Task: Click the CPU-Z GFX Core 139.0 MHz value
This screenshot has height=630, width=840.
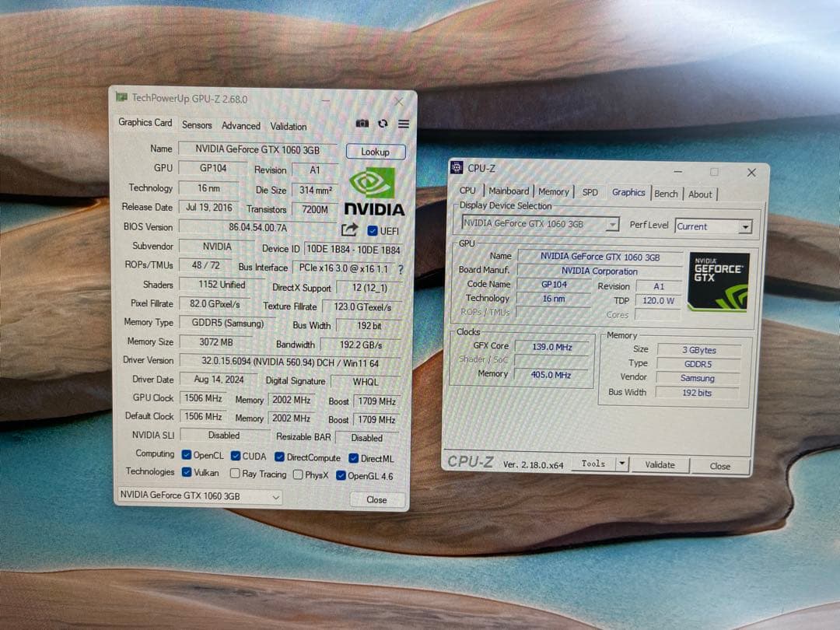Action: [x=551, y=347]
